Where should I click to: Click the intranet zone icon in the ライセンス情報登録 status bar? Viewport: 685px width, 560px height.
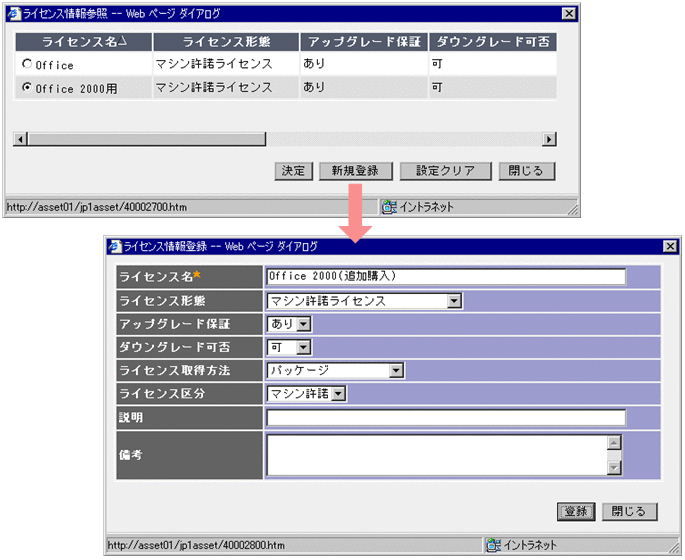[x=493, y=545]
